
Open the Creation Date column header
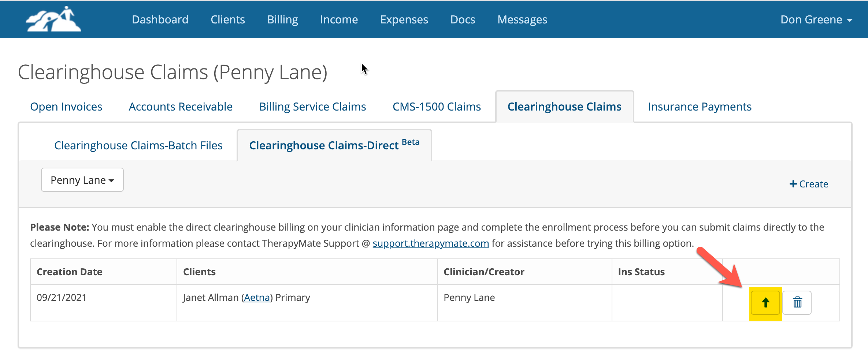69,272
